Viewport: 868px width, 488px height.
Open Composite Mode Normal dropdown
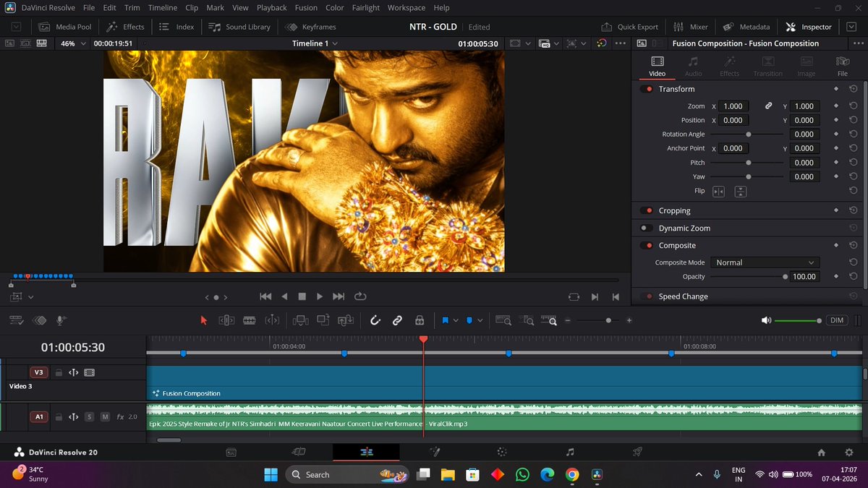coord(765,262)
